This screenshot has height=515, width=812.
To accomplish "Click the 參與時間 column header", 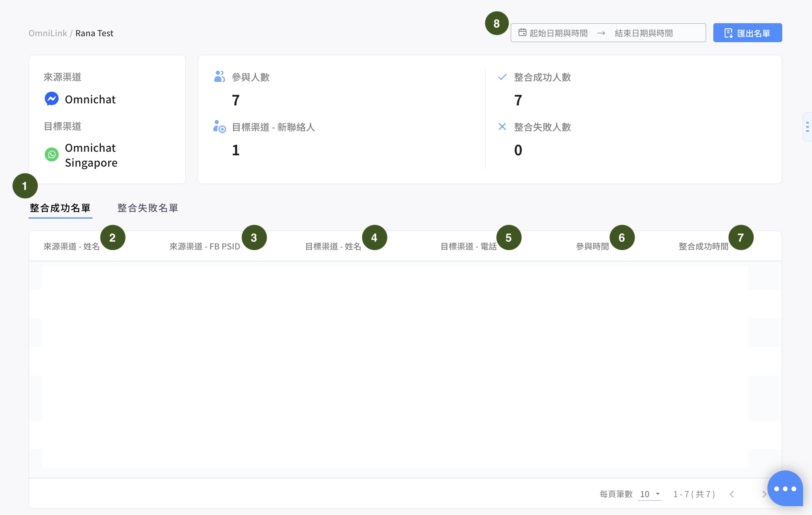I will [592, 247].
